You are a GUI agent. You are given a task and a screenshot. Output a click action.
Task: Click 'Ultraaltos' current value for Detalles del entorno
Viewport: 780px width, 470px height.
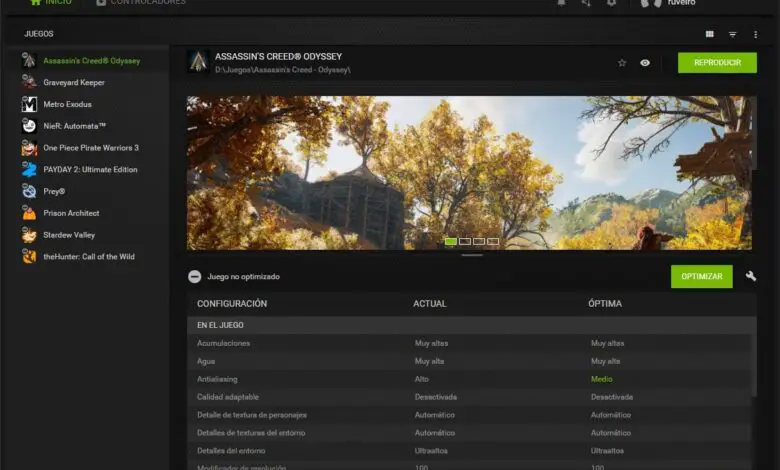pos(431,451)
